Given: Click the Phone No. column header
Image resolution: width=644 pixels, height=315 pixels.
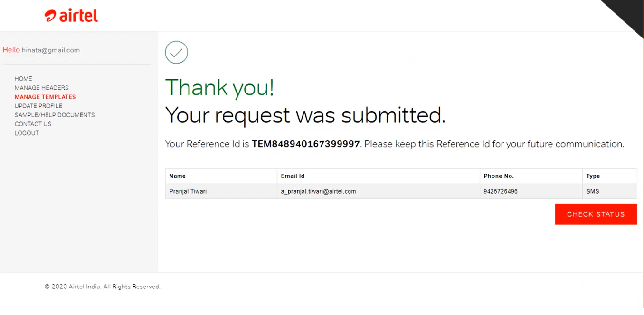Looking at the screenshot, I should click(x=499, y=176).
